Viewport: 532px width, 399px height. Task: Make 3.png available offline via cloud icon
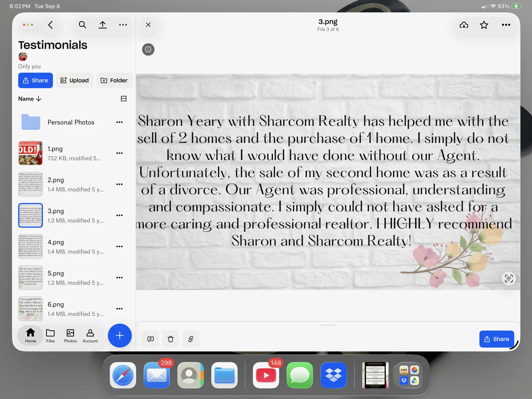click(464, 25)
